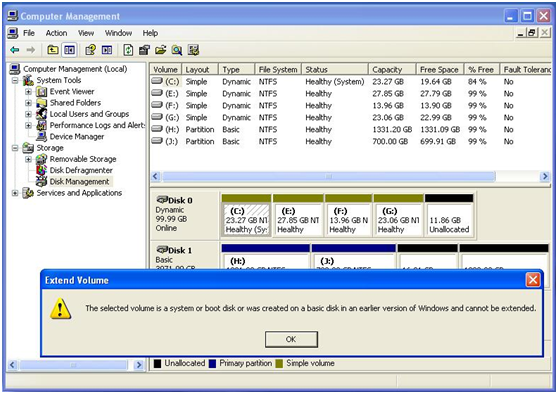Select the Removable Storage tree icon
This screenshot has height=394, width=558.
pyautogui.click(x=42, y=159)
